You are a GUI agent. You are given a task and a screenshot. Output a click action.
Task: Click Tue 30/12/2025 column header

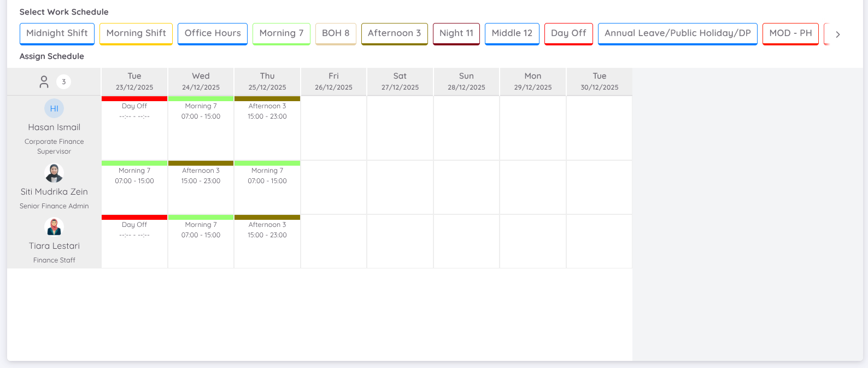tap(600, 81)
